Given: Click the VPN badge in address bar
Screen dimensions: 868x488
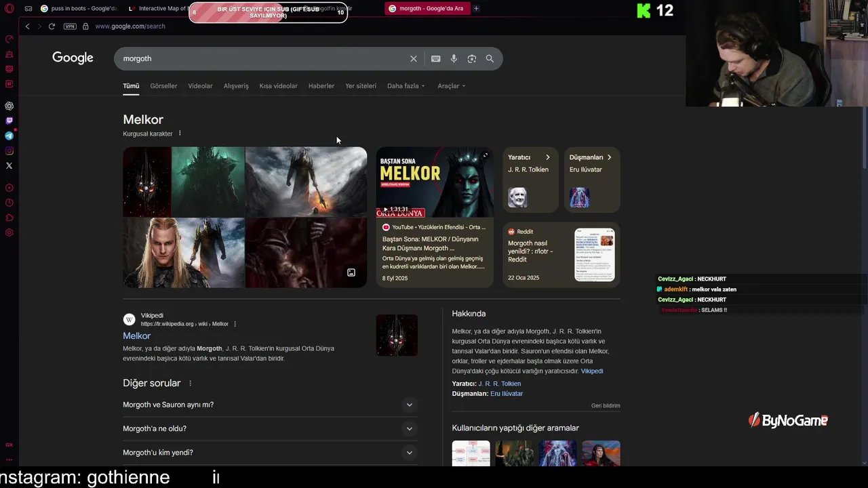Looking at the screenshot, I should coord(70,26).
